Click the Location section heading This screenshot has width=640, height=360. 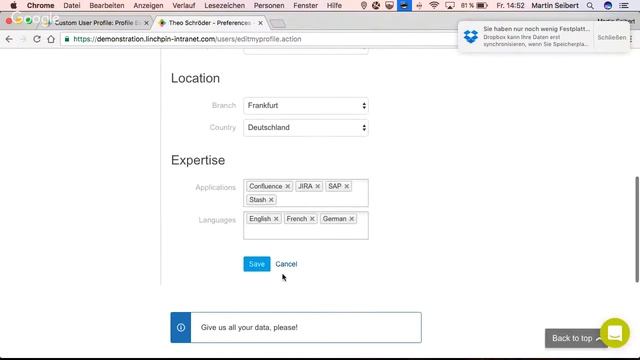point(195,78)
